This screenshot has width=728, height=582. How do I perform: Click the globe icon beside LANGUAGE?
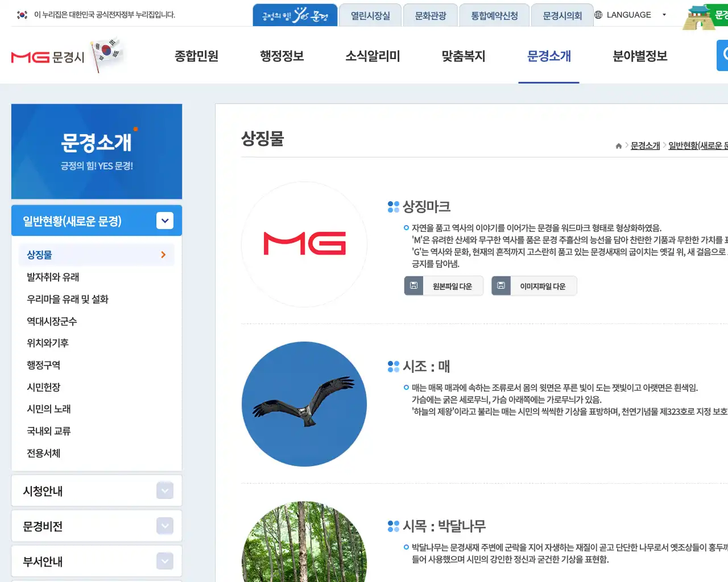click(x=598, y=15)
